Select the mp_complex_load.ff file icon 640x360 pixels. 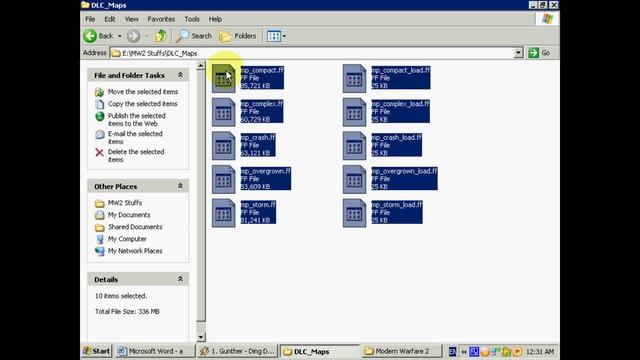354,112
